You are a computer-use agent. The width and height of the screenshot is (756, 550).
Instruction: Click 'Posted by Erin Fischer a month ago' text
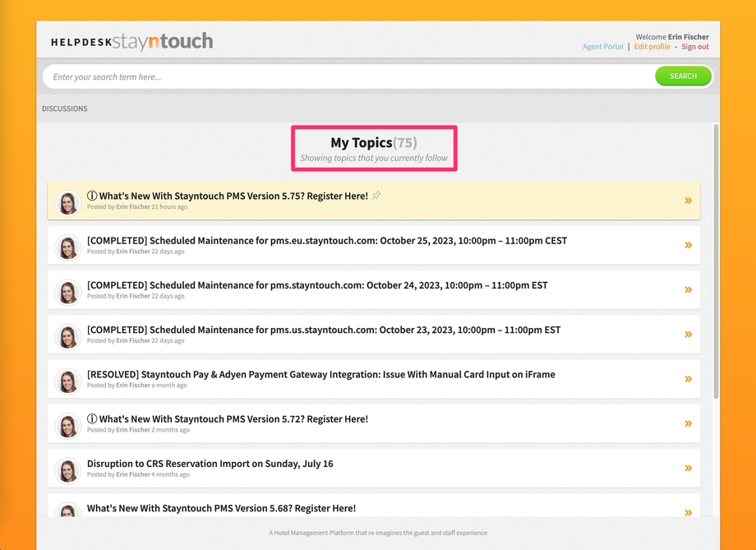point(137,386)
